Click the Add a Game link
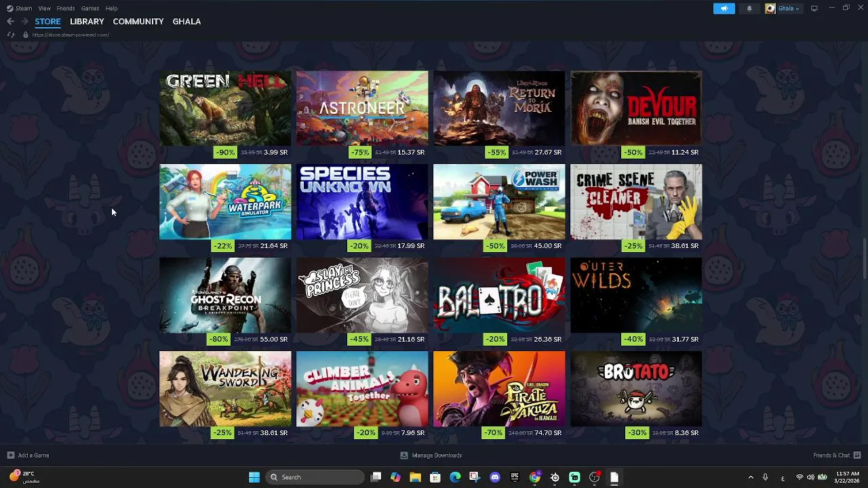This screenshot has height=488, width=868. pyautogui.click(x=33, y=455)
